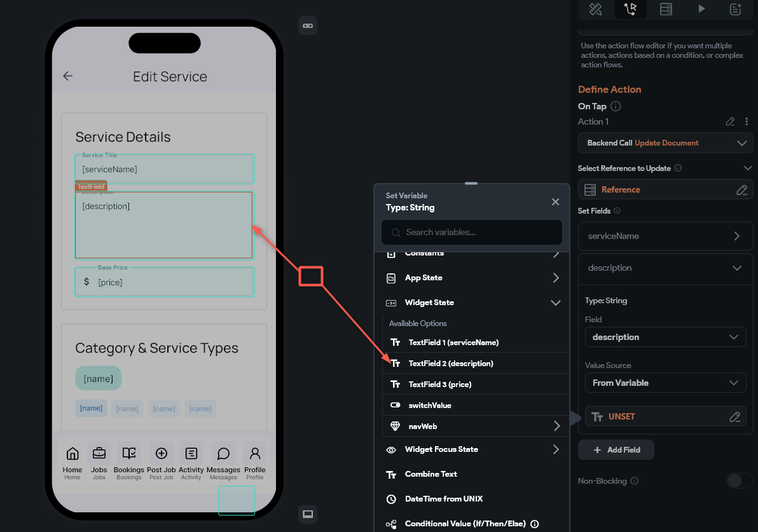Click the Add Field button
758x532 pixels.
(616, 449)
